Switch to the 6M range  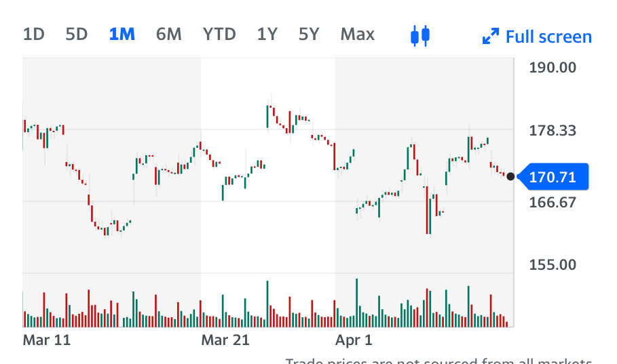point(169,34)
